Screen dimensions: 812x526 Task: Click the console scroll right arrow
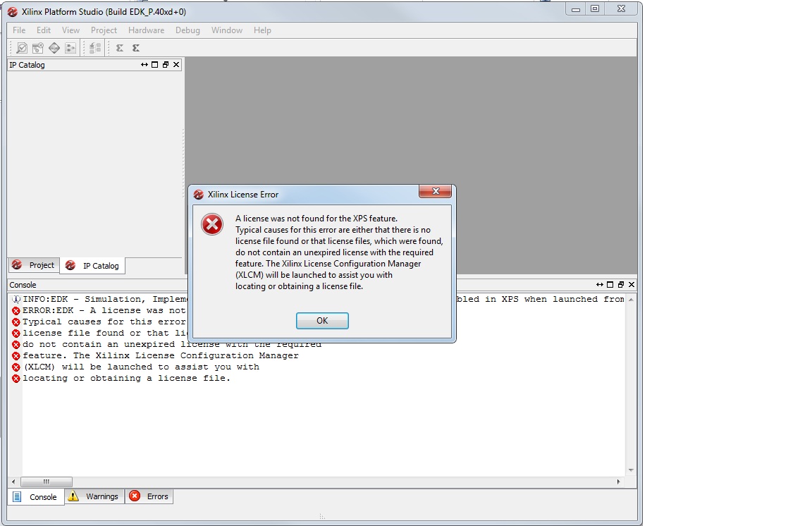tap(619, 482)
